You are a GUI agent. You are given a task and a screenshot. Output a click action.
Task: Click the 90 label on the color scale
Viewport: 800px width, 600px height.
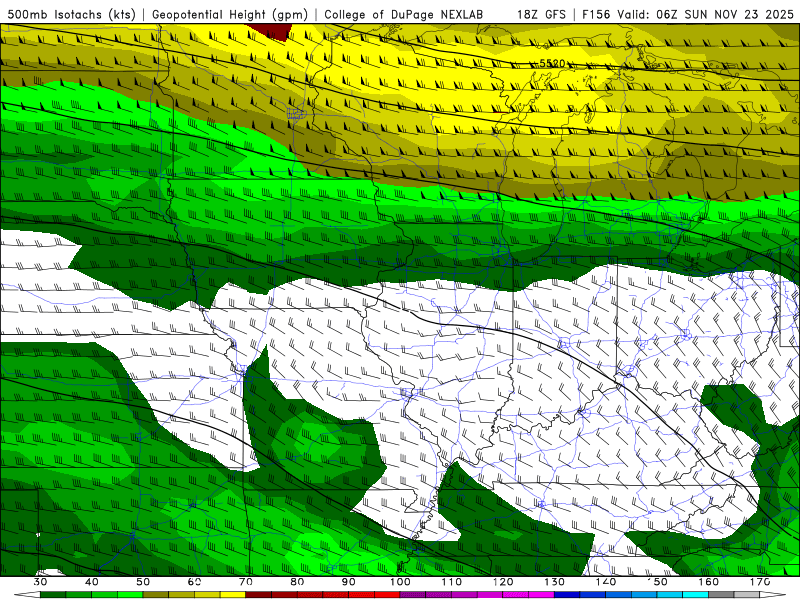click(x=349, y=582)
